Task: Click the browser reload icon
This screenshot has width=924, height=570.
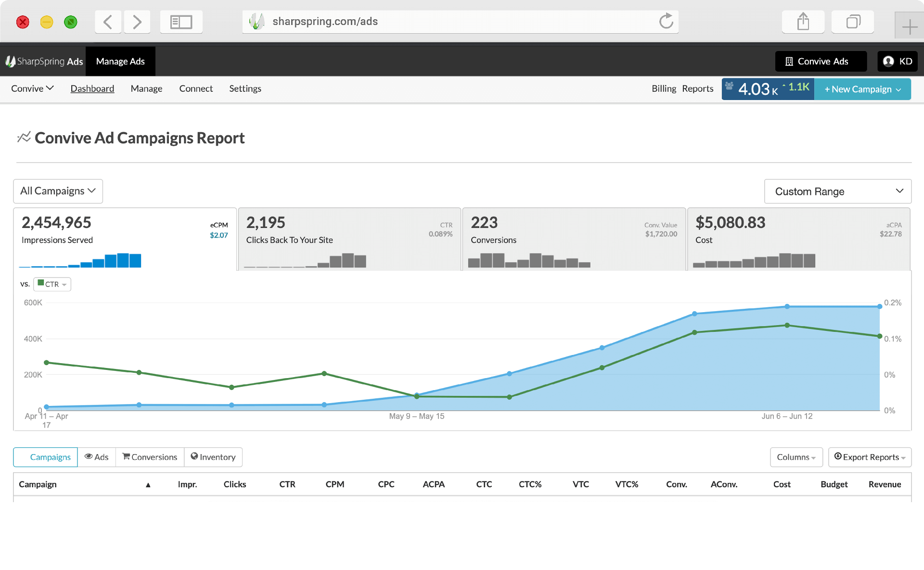Action: click(666, 22)
